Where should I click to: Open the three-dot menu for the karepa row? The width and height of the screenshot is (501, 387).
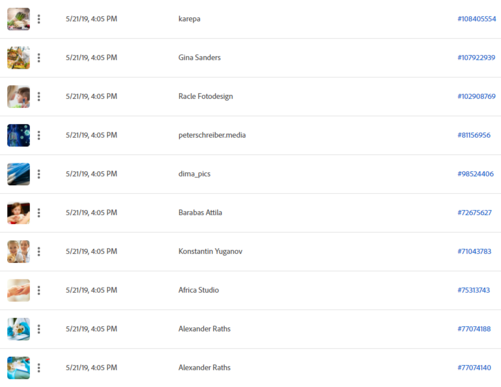[x=39, y=19]
